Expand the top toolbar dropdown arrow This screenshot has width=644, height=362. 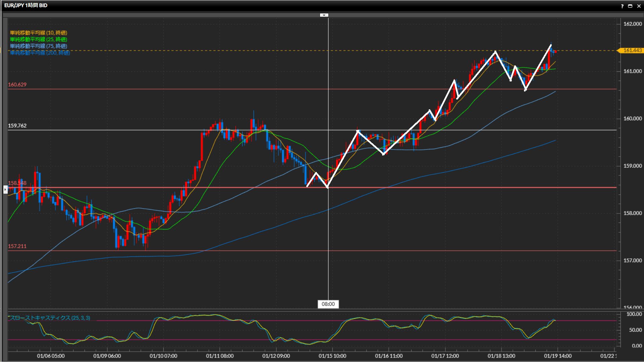(324, 15)
